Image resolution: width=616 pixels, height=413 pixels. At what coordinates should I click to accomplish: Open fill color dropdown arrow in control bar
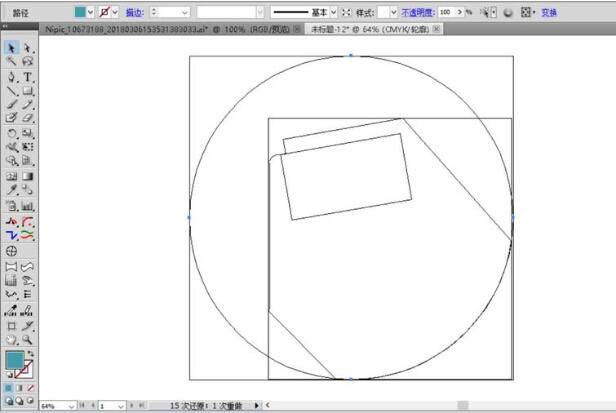coord(90,12)
